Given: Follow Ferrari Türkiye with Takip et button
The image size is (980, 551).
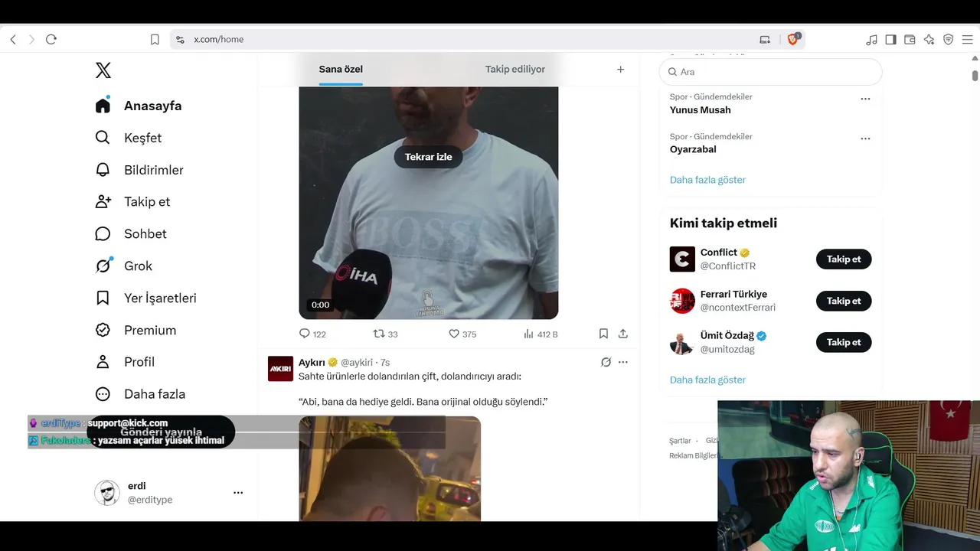Looking at the screenshot, I should tap(844, 301).
